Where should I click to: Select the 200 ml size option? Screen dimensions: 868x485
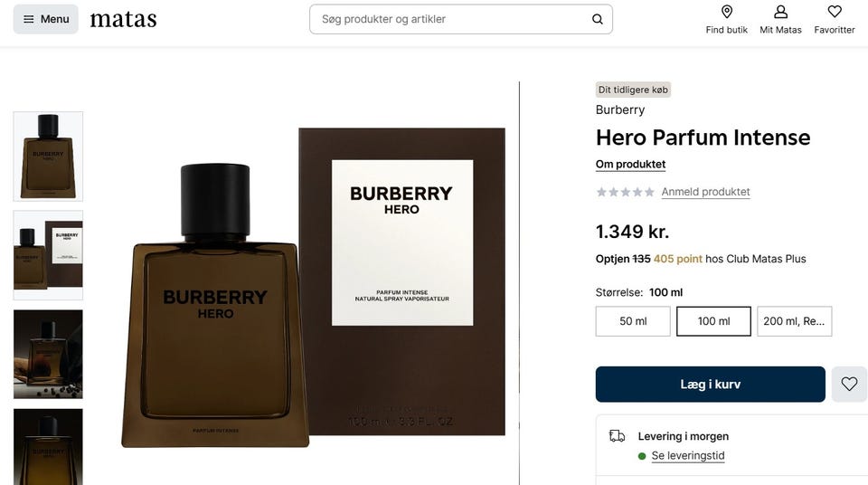794,321
